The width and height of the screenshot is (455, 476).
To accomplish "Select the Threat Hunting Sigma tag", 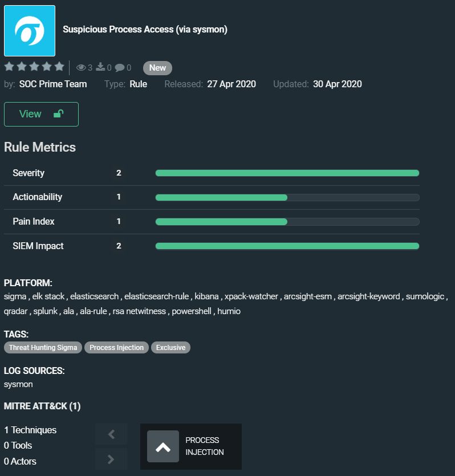I will pos(43,348).
